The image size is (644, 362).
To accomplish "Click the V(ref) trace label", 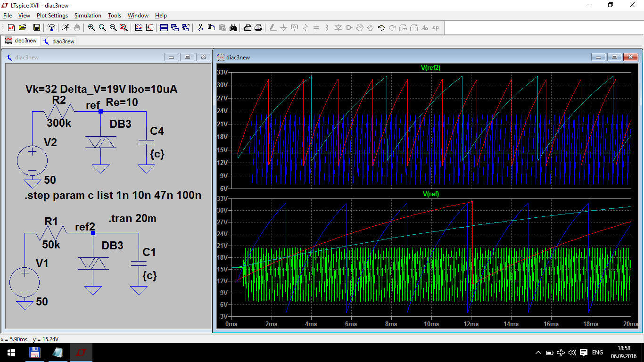I will [430, 194].
